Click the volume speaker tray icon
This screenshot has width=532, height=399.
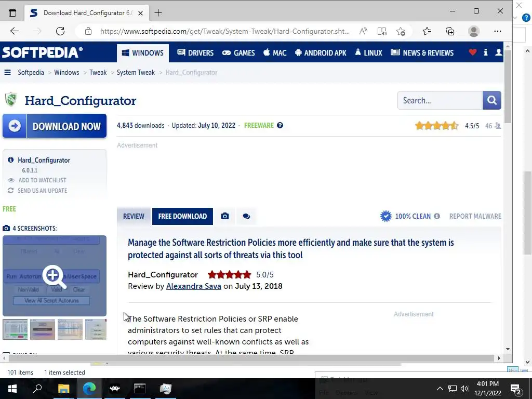point(464,389)
